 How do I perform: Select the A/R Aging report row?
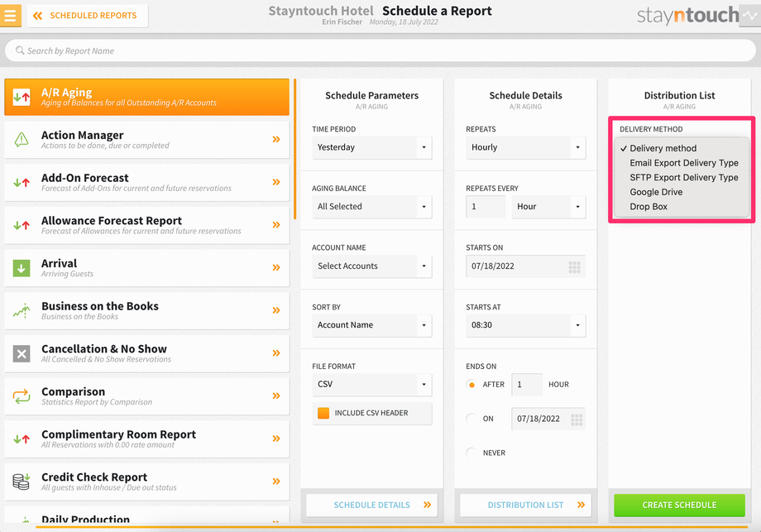[147, 97]
